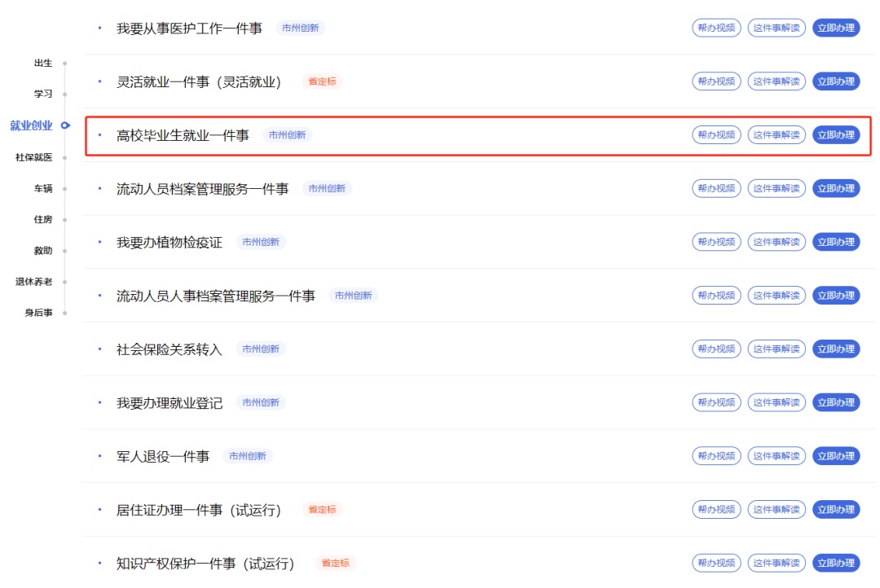Click 帮办视频 for 我要办植物检疫证
The width and height of the screenshot is (880, 588).
coord(716,242)
